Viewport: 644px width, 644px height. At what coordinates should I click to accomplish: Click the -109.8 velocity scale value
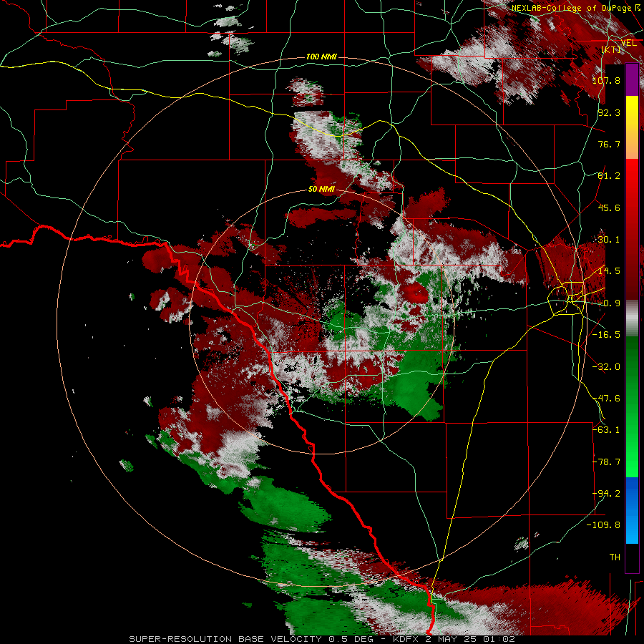(x=603, y=525)
